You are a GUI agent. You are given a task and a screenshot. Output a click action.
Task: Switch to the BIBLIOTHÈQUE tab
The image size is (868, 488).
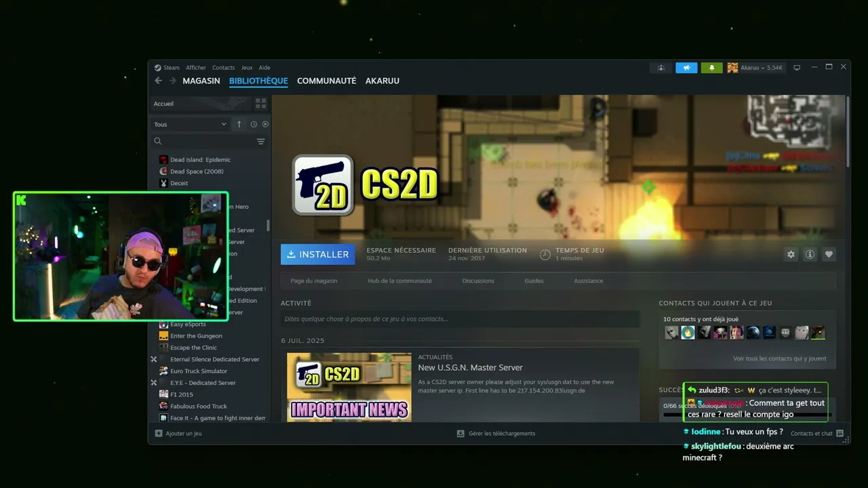click(x=258, y=81)
